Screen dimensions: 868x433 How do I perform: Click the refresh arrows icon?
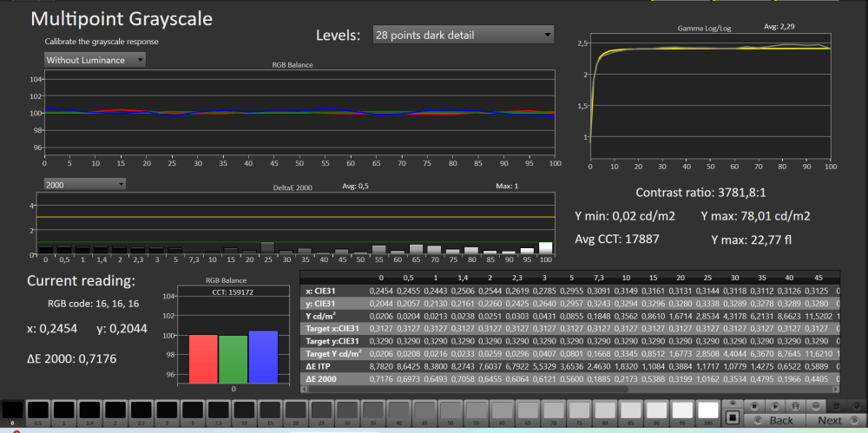click(x=837, y=406)
